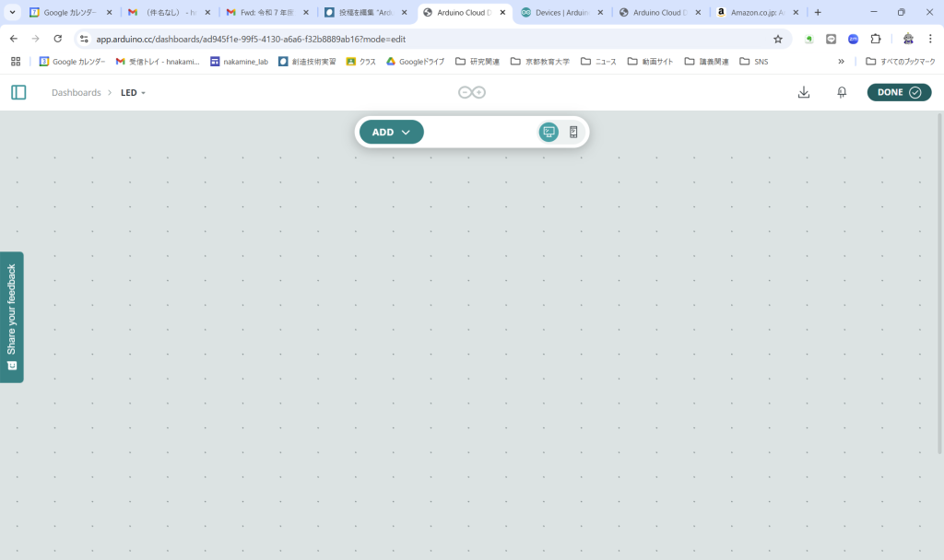Click the download dashboard icon
944x560 pixels.
[x=804, y=92]
